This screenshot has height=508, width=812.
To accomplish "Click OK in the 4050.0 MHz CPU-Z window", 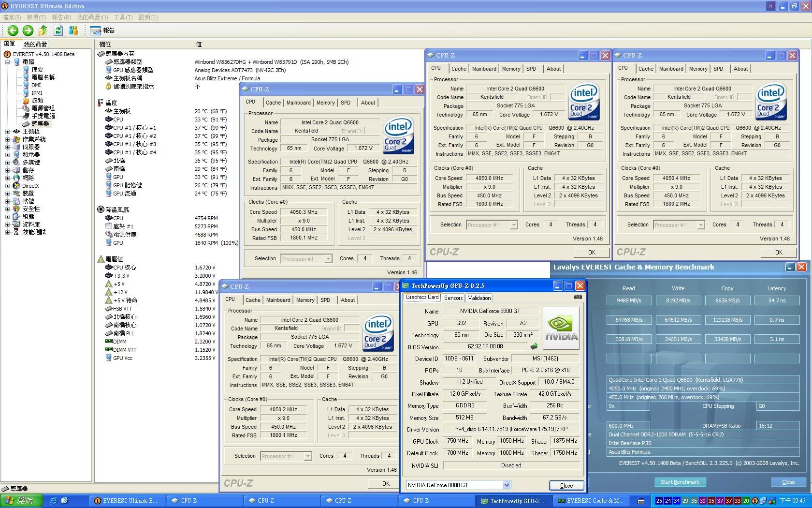I will tap(592, 252).
